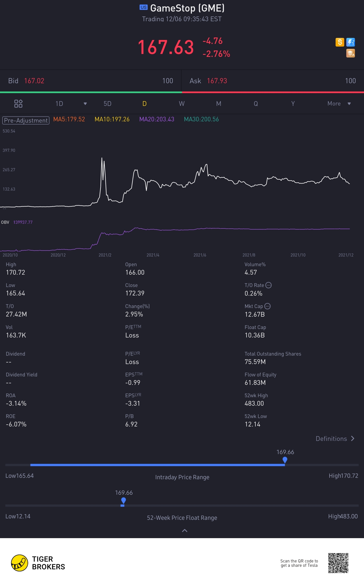Tap the ROE value -6.07%
The height and width of the screenshot is (588, 364).
click(x=16, y=424)
